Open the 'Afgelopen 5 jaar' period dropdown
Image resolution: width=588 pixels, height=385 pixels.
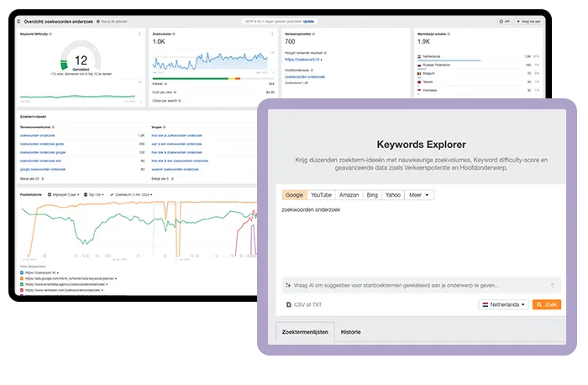tap(63, 195)
